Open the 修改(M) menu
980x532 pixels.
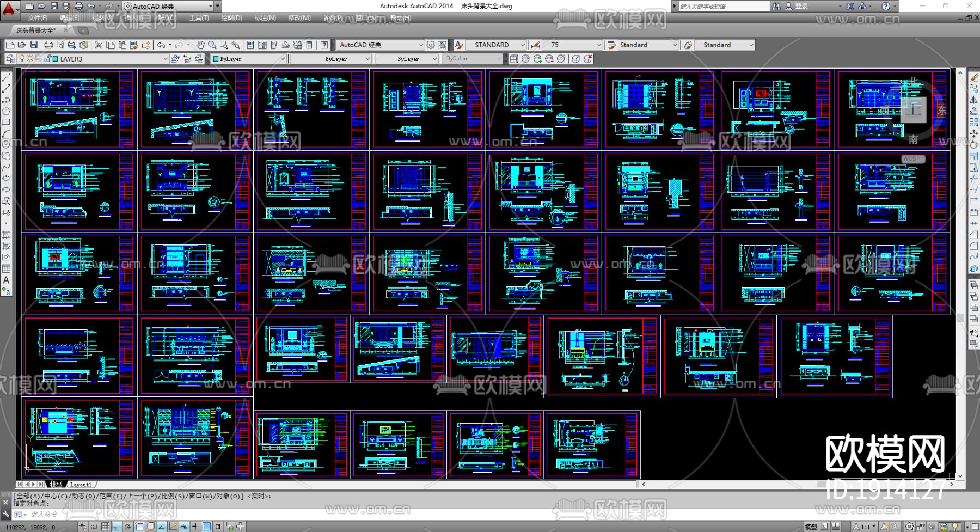pos(299,18)
